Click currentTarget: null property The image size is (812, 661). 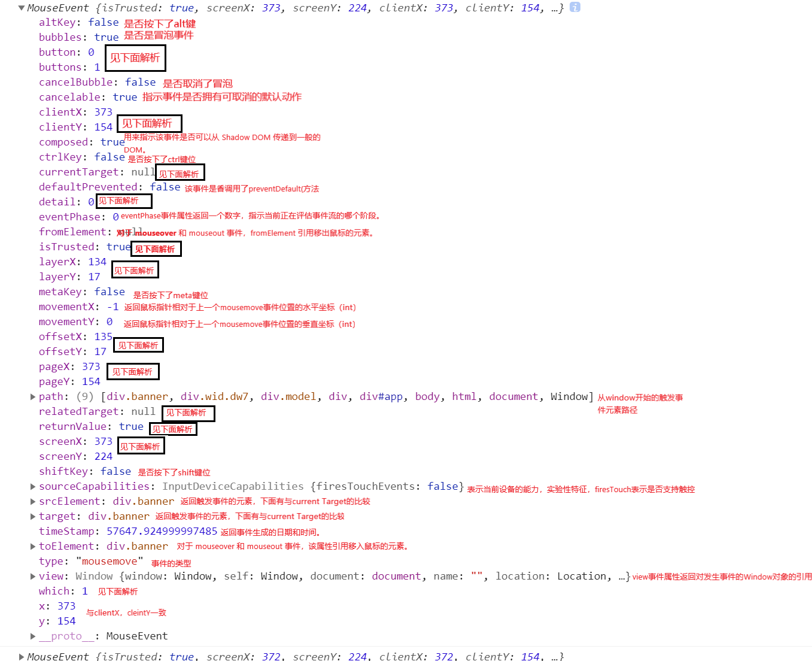98,172
